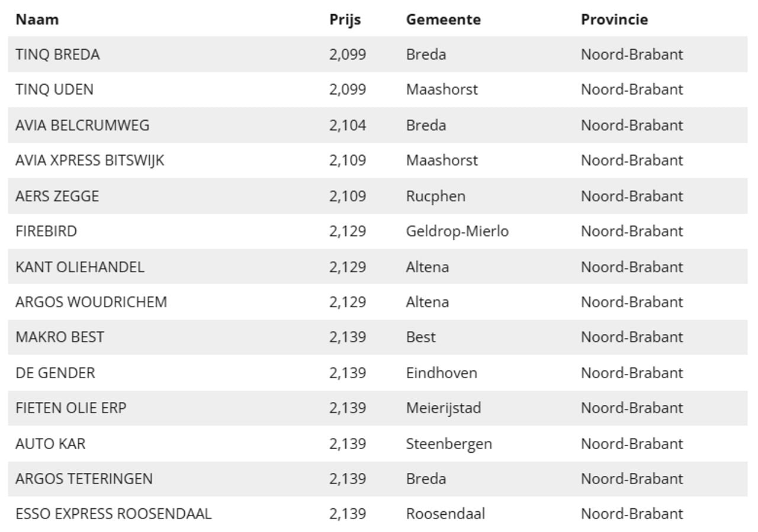The height and width of the screenshot is (532, 758).
Task: Click AVIA BELCRUMWEG station name
Action: coord(82,125)
